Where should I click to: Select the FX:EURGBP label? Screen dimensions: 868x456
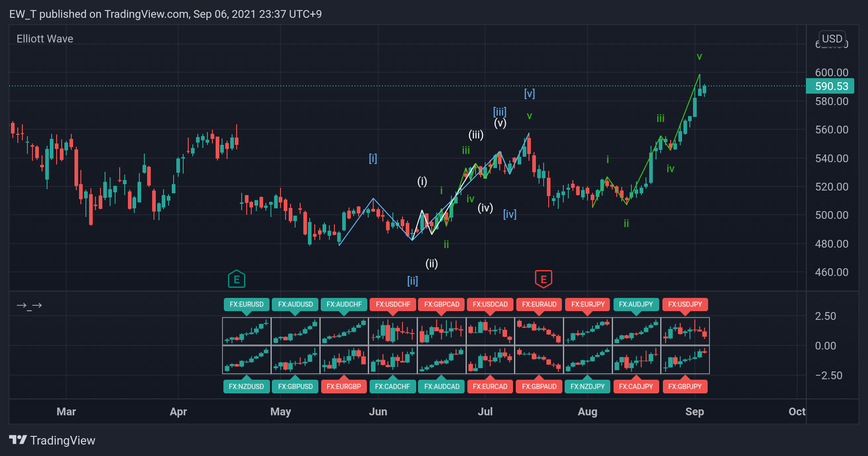pos(344,387)
